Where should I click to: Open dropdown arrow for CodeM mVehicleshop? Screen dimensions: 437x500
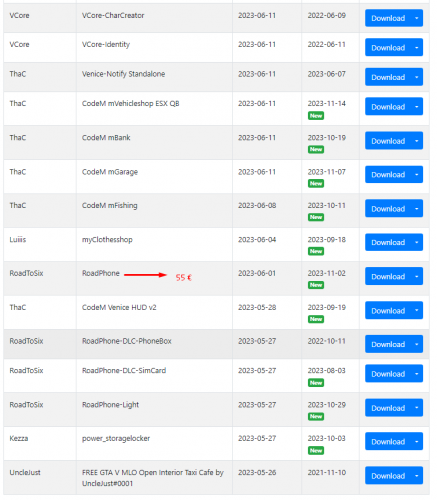point(417,107)
